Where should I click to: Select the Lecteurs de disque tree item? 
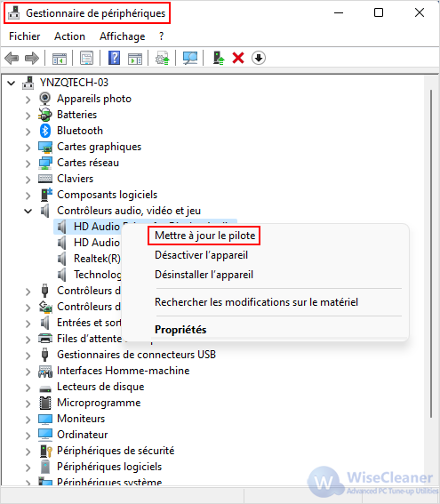click(x=100, y=387)
